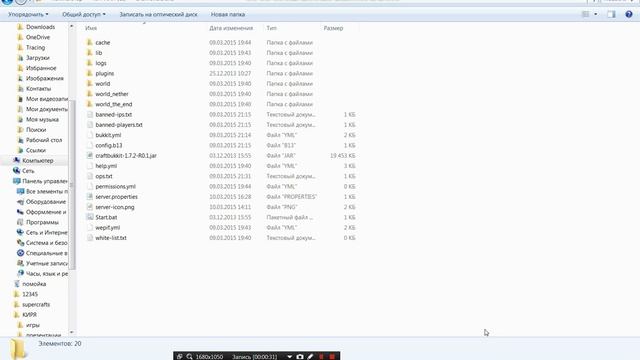This screenshot has width=640, height=360.
Task: Click the Программы category icon
Action: 20,222
